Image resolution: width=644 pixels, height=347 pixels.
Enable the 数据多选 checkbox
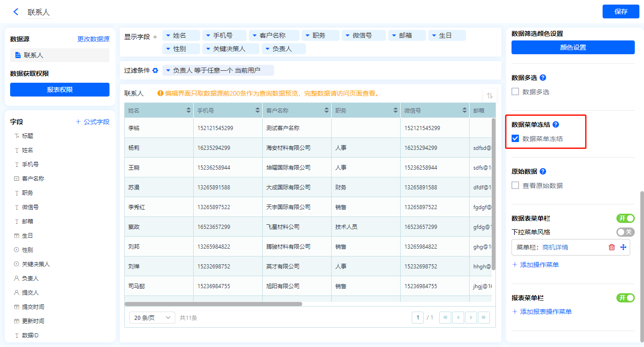515,92
